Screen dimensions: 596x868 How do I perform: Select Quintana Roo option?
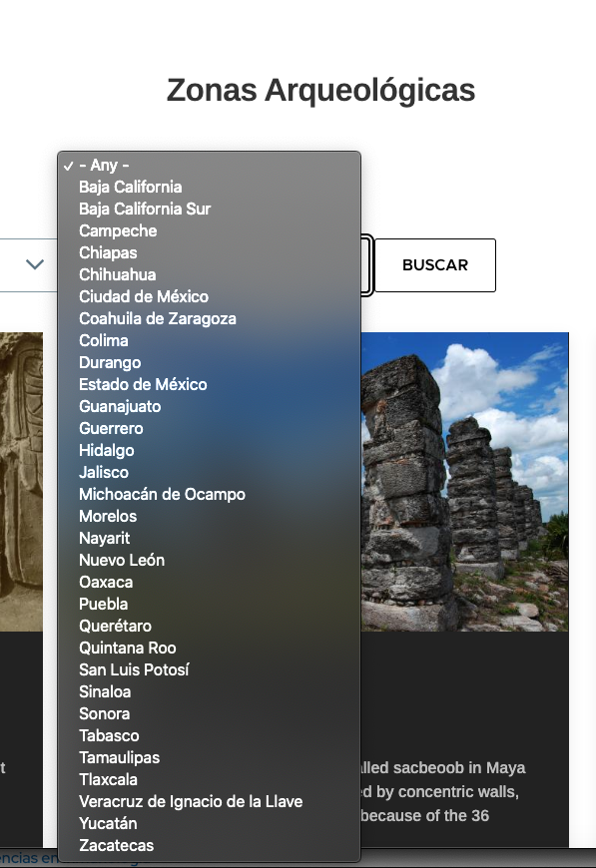click(x=210, y=649)
